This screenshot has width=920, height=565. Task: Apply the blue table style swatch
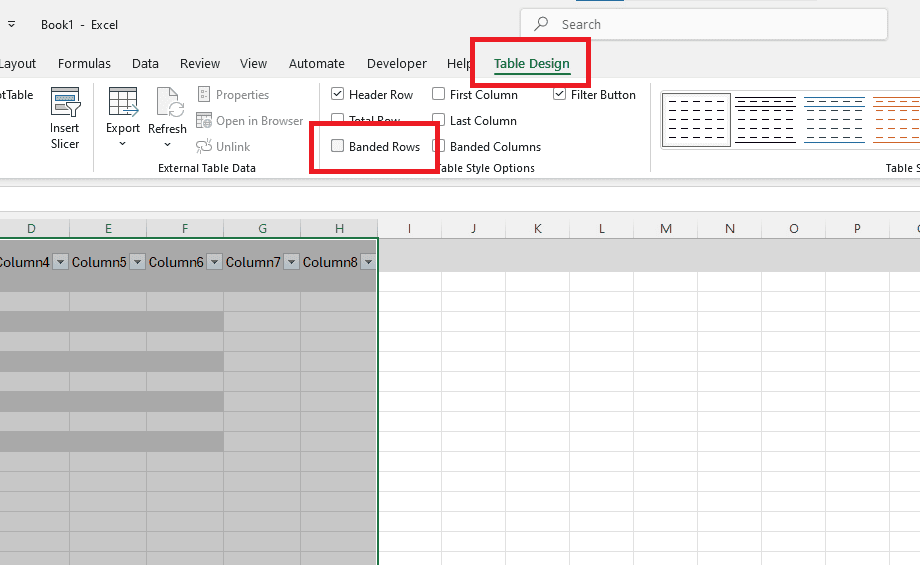(x=834, y=120)
